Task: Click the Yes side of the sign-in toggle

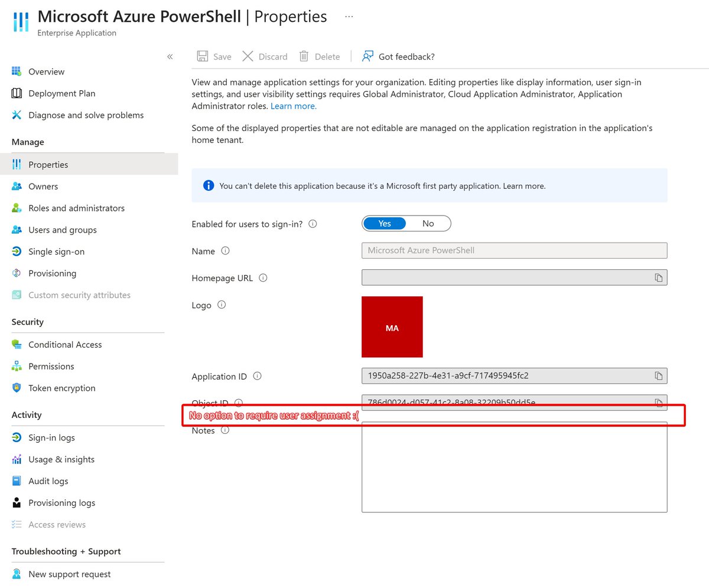Action: coord(385,223)
